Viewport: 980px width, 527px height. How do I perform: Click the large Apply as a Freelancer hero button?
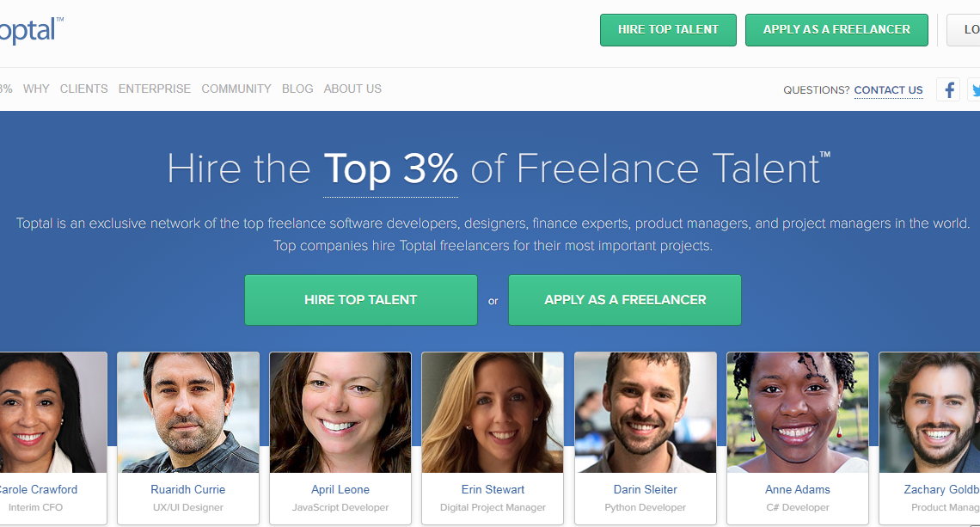(x=625, y=300)
